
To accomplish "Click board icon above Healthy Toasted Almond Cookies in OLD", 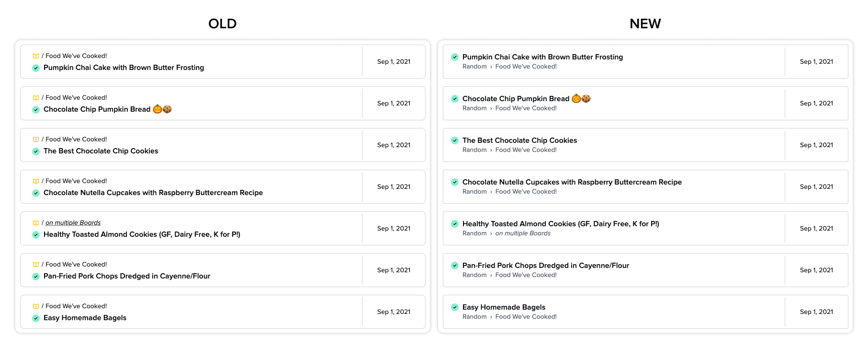I will (x=36, y=223).
